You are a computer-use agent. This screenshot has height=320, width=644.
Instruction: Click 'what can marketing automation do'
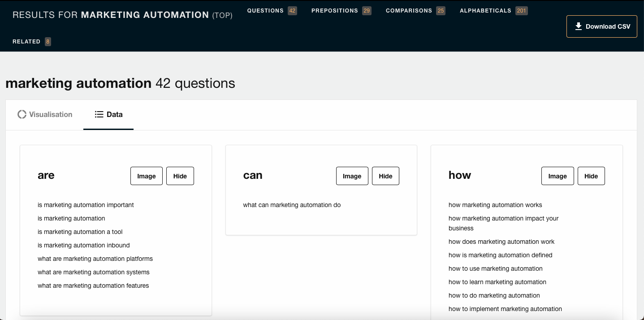click(292, 205)
